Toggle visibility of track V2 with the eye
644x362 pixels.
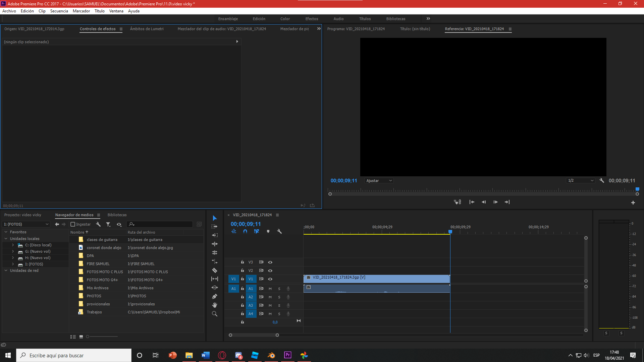[x=270, y=270]
